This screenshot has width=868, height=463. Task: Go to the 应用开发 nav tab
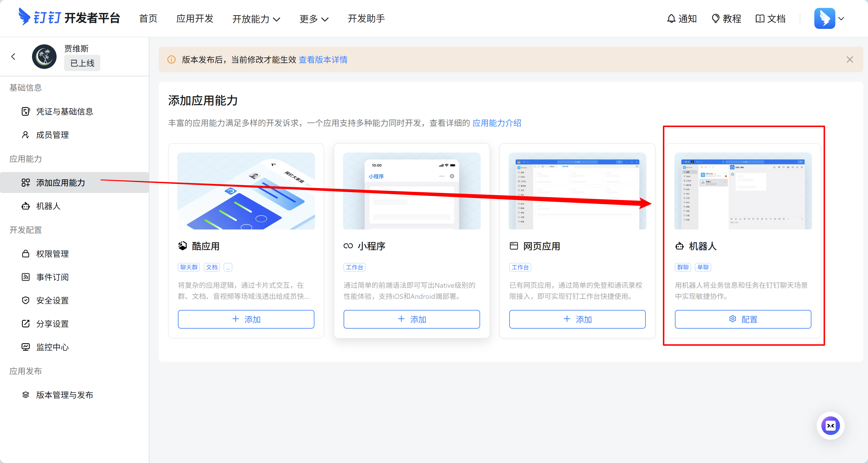[x=195, y=19]
